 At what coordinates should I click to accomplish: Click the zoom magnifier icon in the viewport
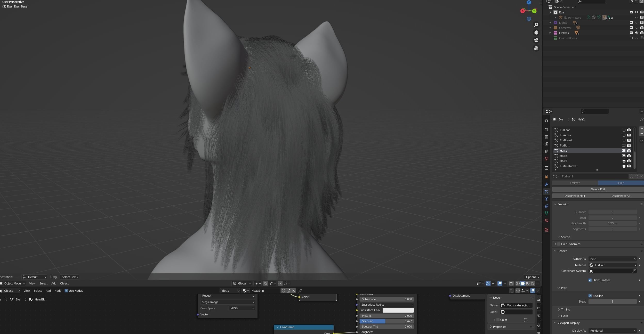[536, 25]
